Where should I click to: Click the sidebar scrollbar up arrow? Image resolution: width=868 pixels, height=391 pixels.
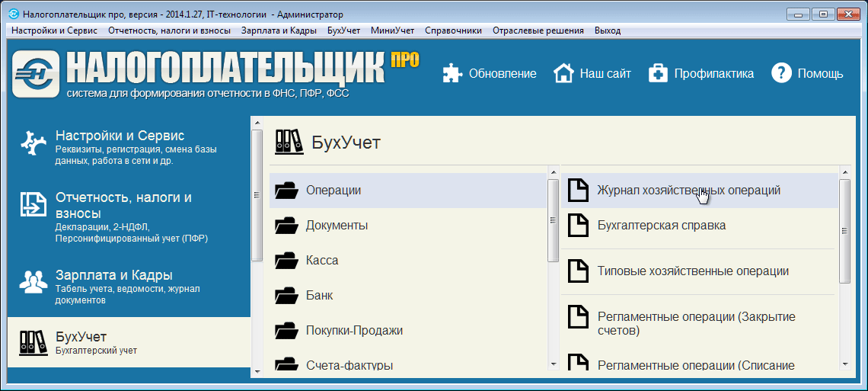257,123
